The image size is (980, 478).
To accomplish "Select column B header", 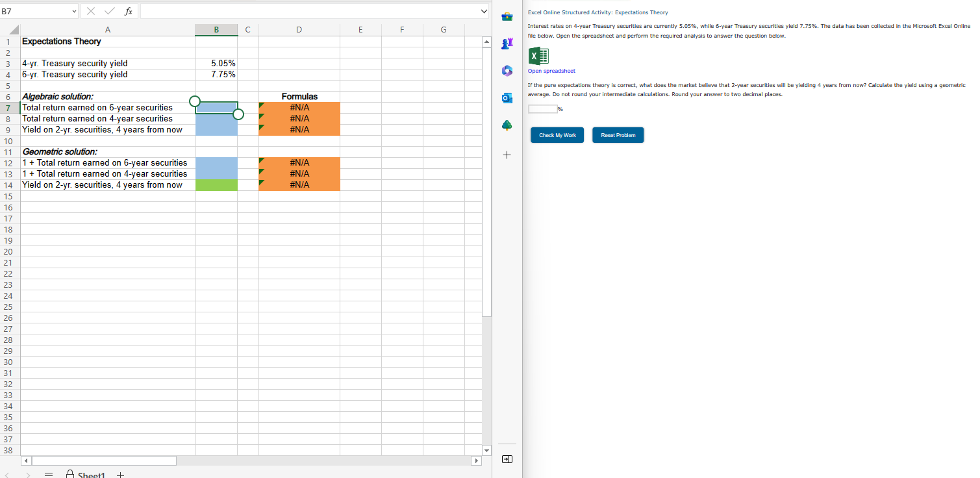I will pos(216,29).
